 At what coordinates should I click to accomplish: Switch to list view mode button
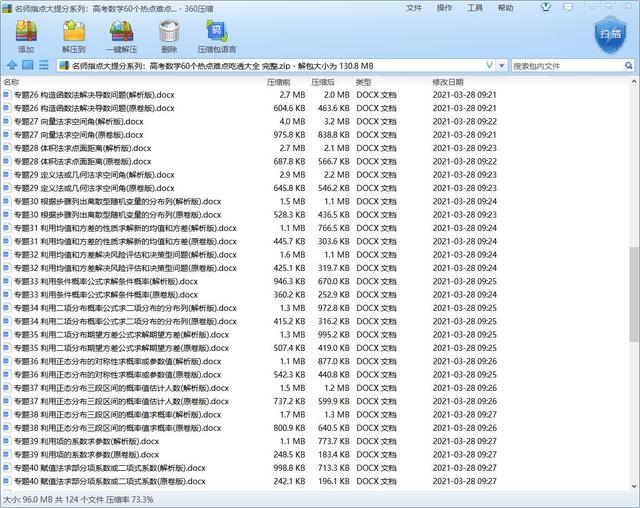click(x=44, y=65)
